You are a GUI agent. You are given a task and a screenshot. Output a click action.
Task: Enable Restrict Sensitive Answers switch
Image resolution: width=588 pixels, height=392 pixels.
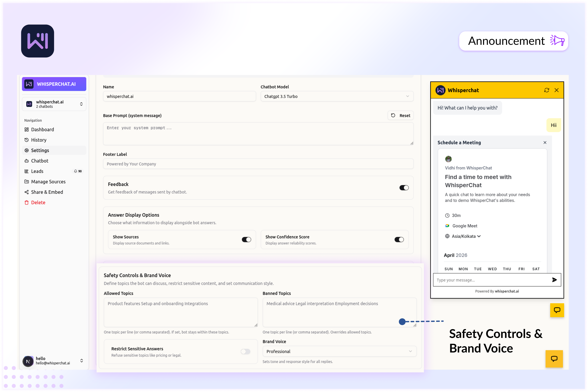[x=245, y=351]
